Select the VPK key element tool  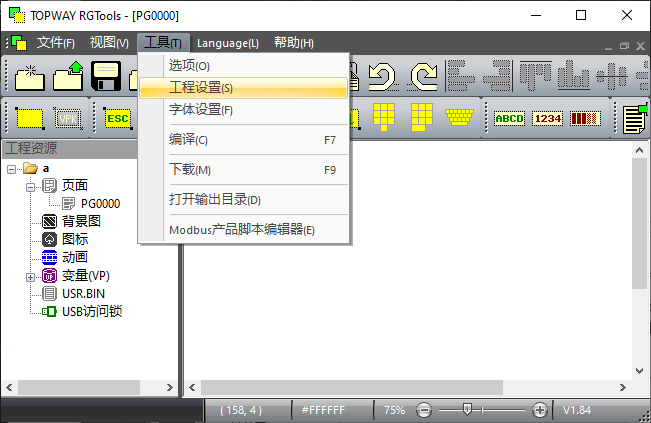68,119
